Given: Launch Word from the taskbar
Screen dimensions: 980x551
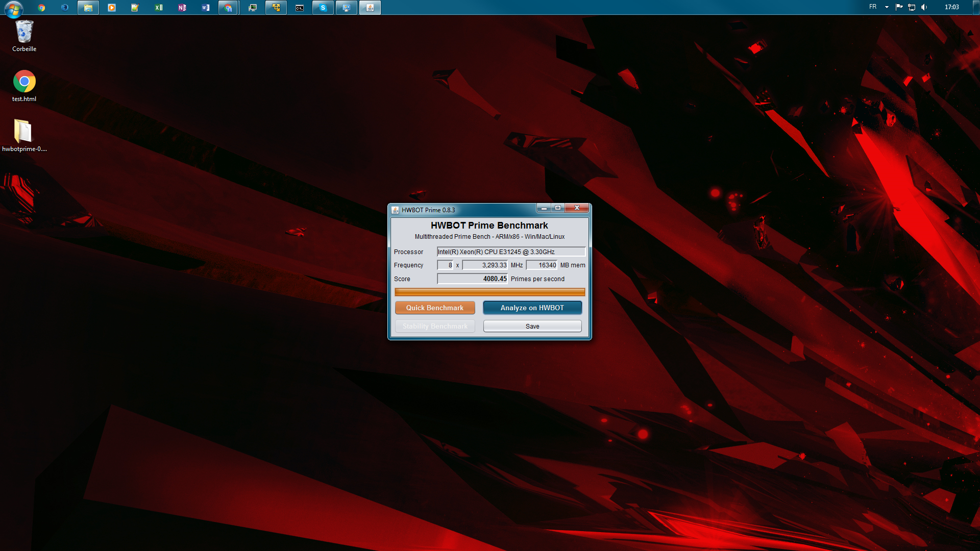Looking at the screenshot, I should pos(206,8).
